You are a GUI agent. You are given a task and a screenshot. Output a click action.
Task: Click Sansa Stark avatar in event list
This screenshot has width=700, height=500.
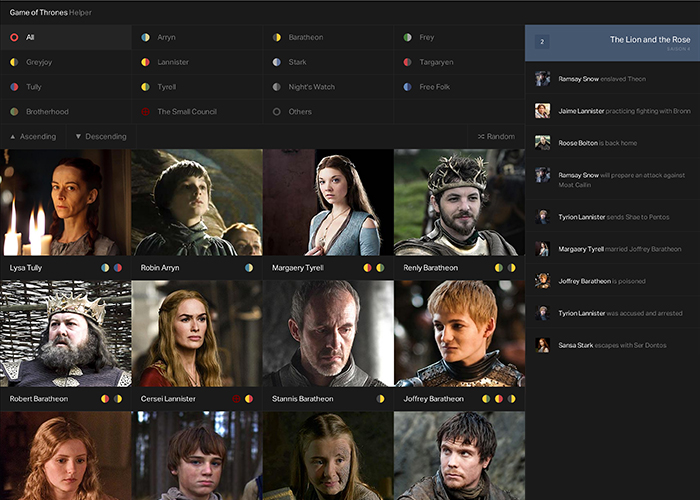[x=542, y=345]
